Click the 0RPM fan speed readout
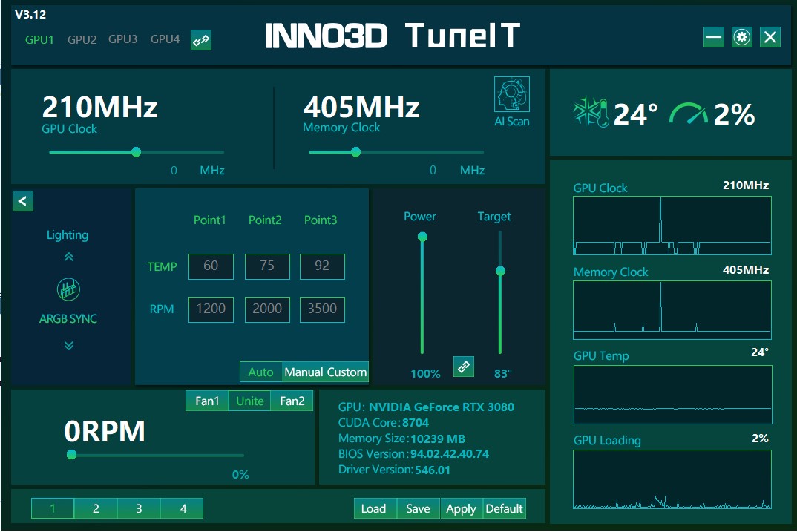Image resolution: width=797 pixels, height=532 pixels. (105, 431)
